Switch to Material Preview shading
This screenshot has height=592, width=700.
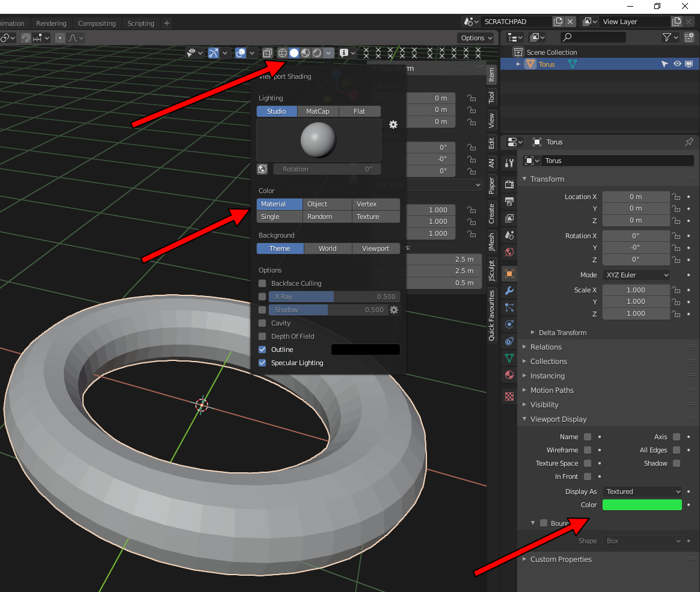[x=306, y=53]
